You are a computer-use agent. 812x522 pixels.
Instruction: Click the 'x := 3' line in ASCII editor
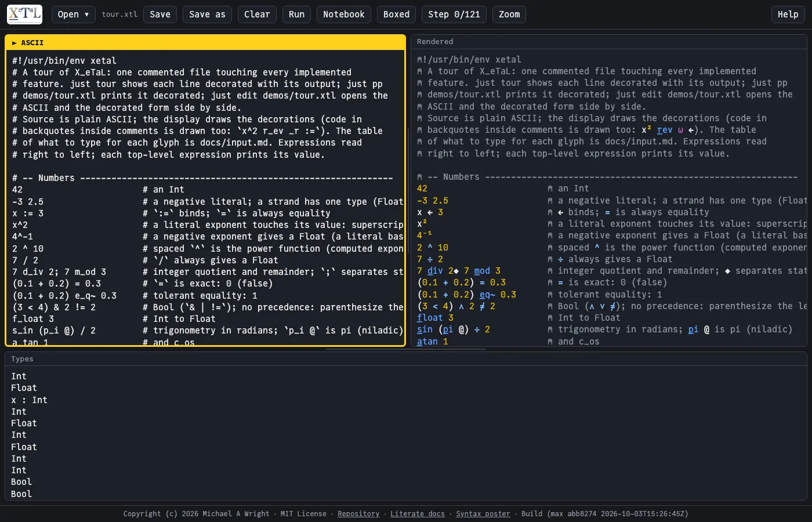(28, 213)
